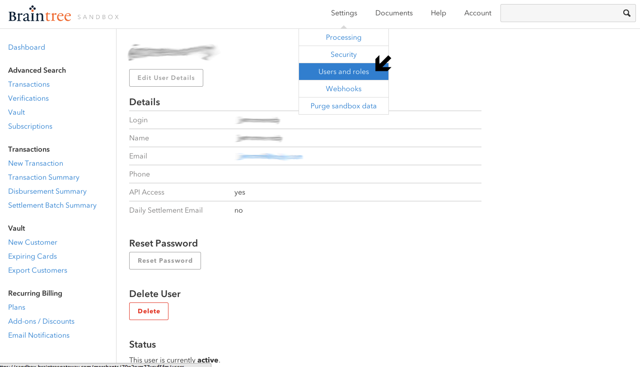The height and width of the screenshot is (367, 640).
Task: Choose Users and roles option
Action: tap(343, 71)
